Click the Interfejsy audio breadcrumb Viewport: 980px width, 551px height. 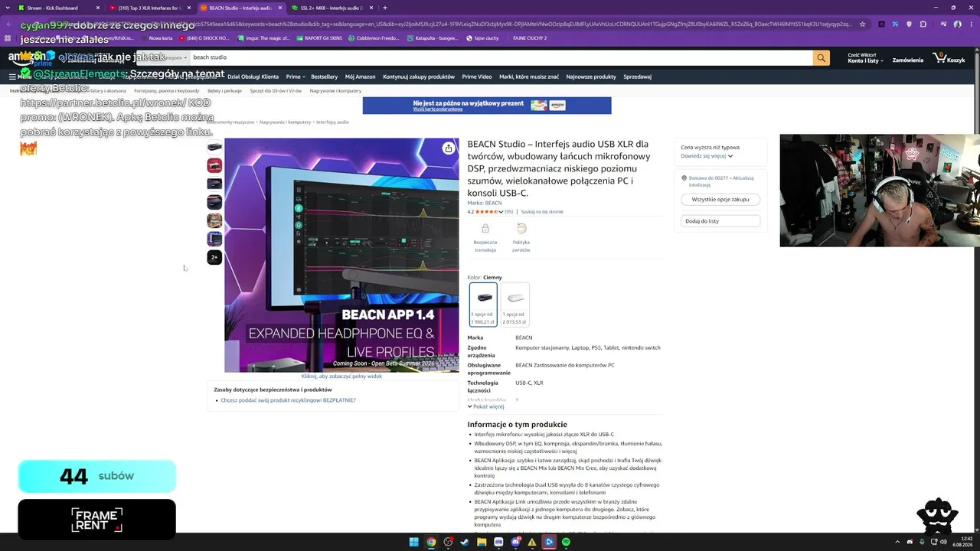(332, 122)
